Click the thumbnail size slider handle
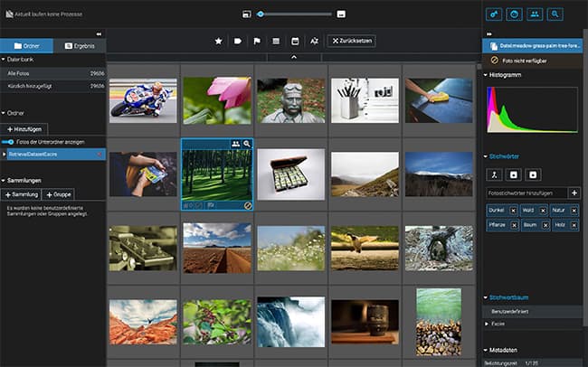 (x=261, y=14)
